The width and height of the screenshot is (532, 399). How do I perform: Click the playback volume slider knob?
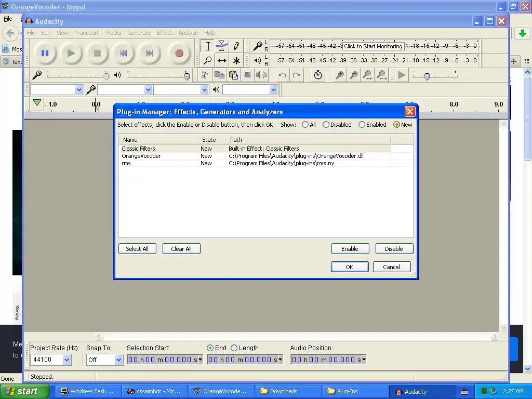coord(187,76)
